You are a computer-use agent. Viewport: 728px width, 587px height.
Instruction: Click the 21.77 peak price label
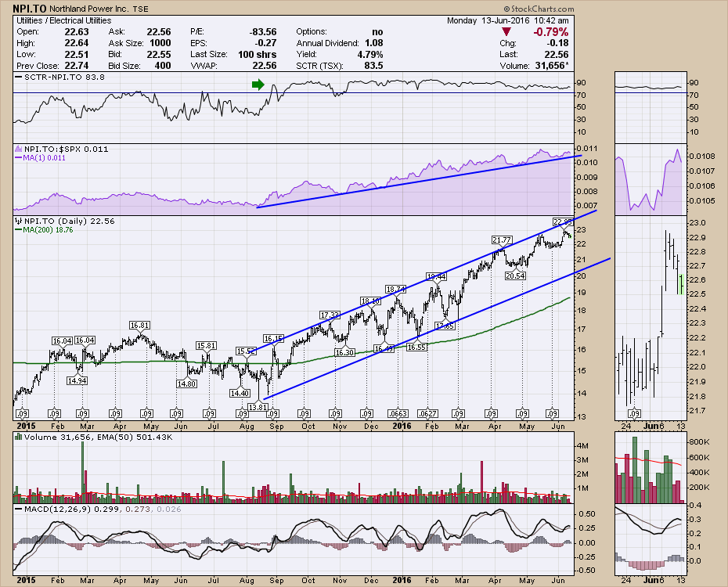pos(502,240)
